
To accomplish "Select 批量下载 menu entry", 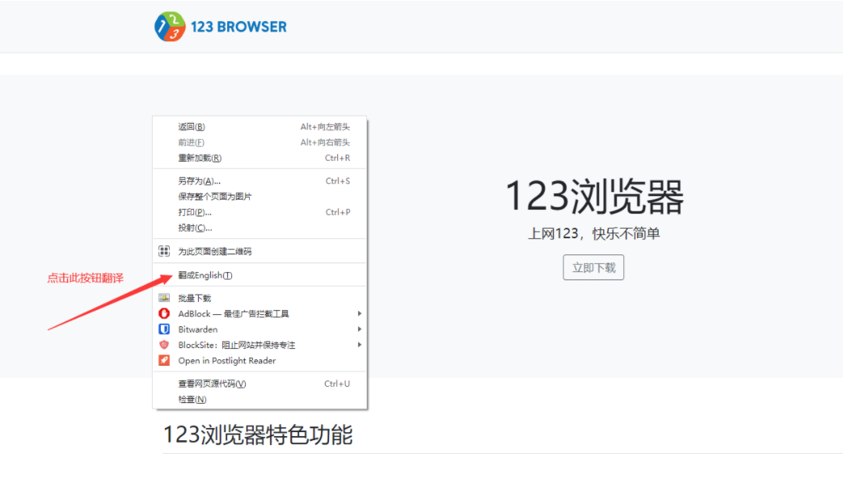I will tap(259, 298).
